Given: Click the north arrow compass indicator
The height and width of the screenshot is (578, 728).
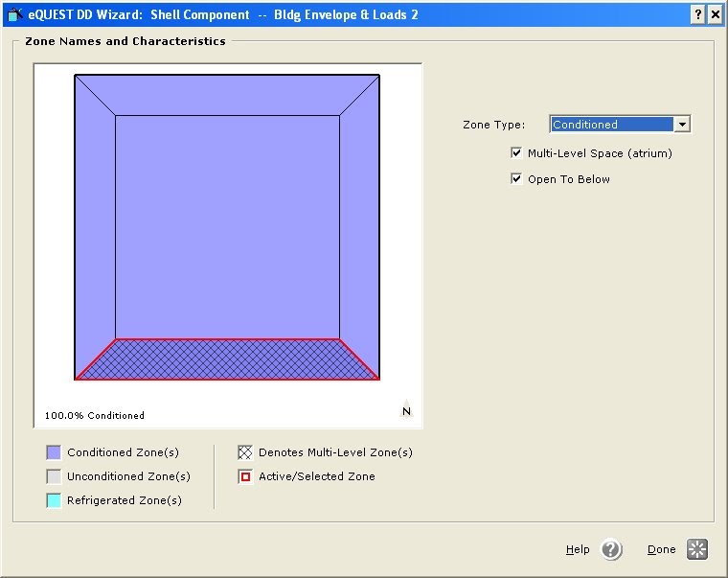Looking at the screenshot, I should [406, 409].
